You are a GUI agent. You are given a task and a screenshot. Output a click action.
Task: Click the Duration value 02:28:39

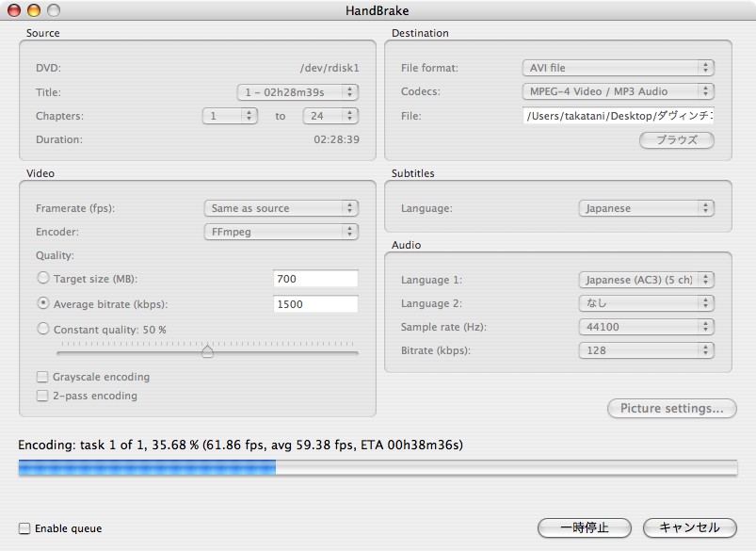pyautogui.click(x=336, y=140)
